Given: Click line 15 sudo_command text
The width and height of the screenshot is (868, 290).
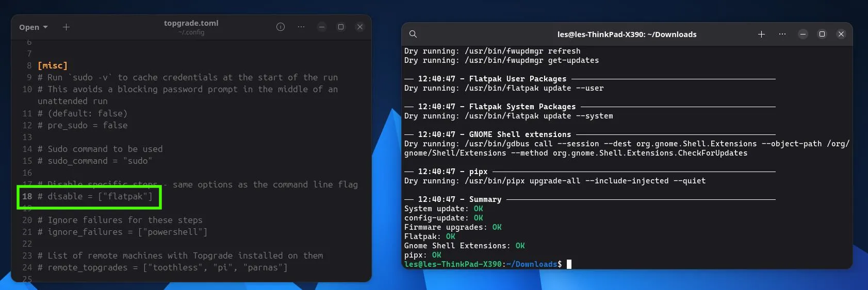Looking at the screenshot, I should pos(95,161).
